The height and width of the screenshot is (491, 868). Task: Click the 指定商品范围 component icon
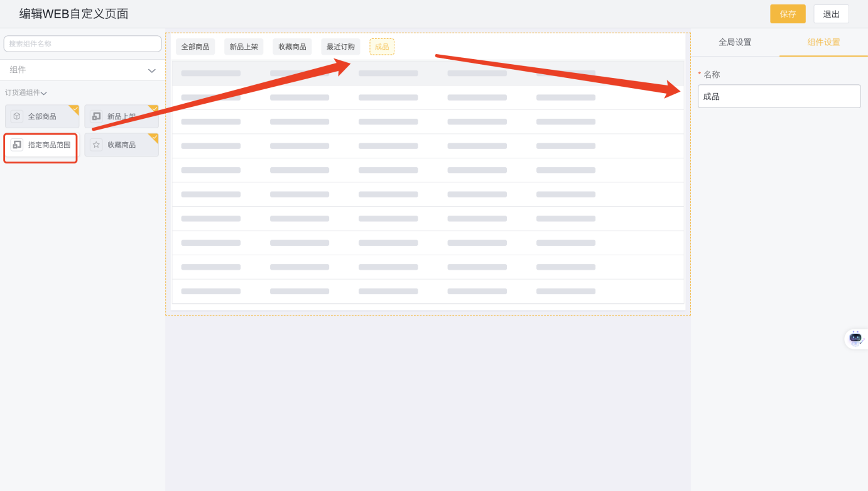point(17,145)
